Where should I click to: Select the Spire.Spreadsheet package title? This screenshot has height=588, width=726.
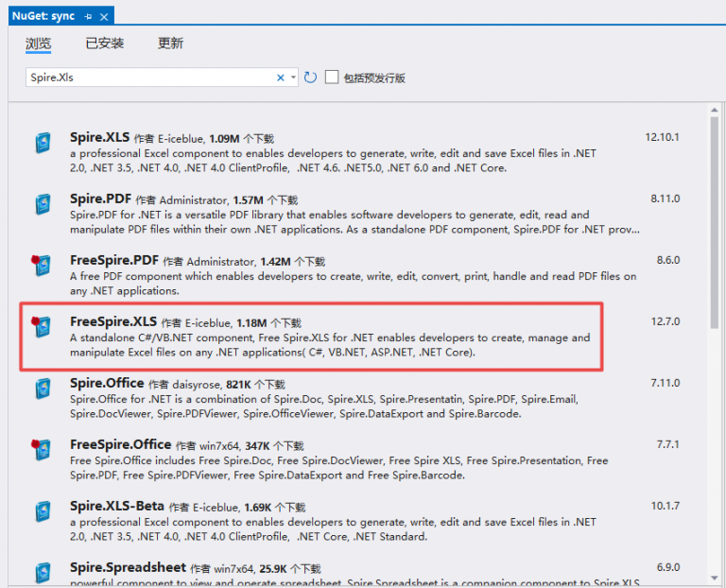tap(129, 567)
